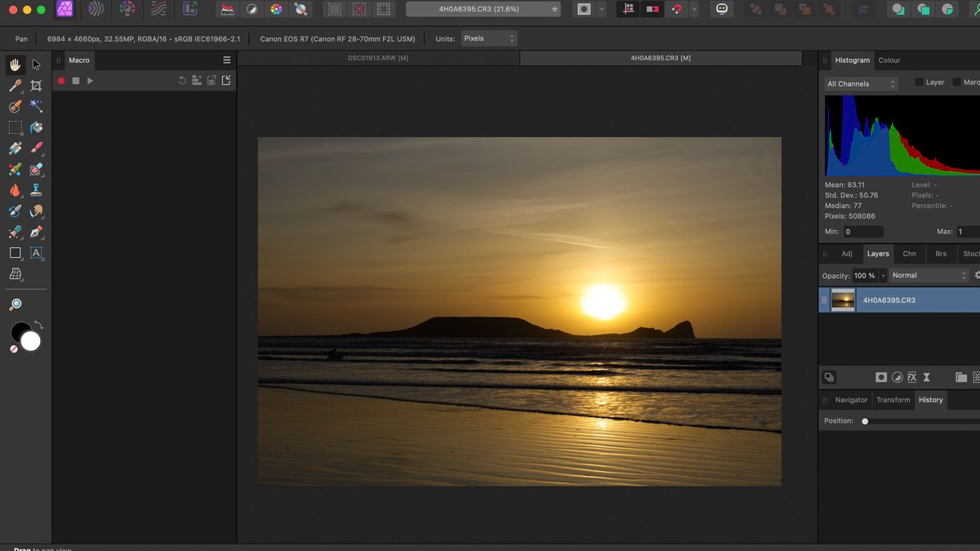The image size is (980, 551).
Task: Toggle the Quick Mask button
Action: coord(583,10)
